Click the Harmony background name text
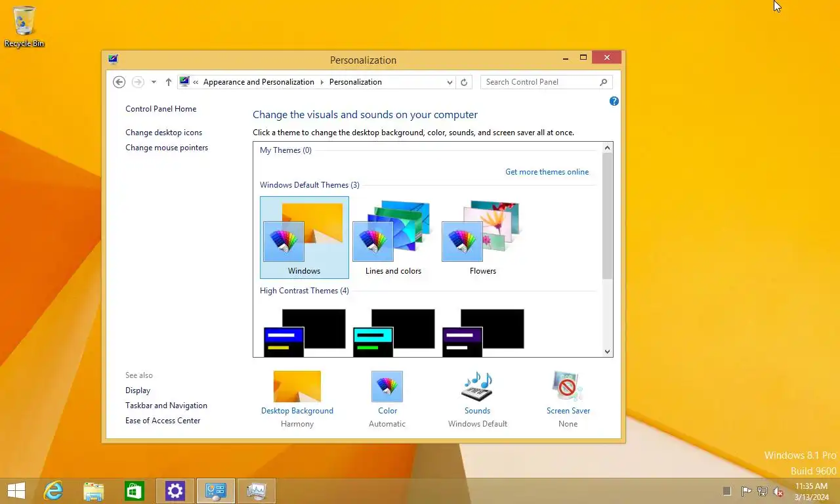 pos(297,424)
